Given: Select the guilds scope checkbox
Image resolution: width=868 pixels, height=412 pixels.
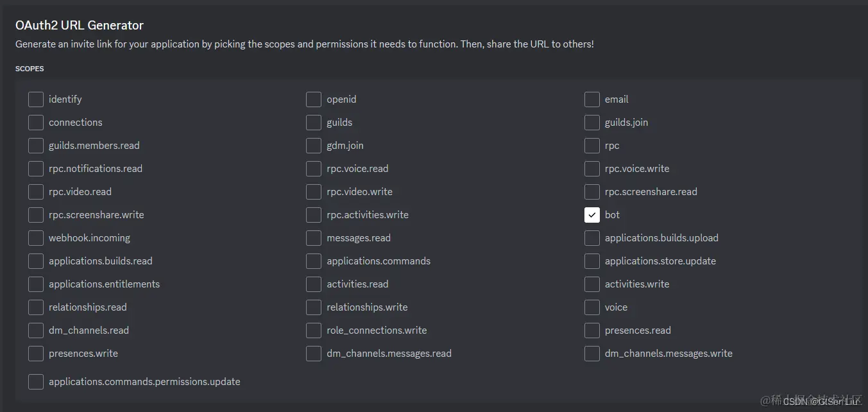Looking at the screenshot, I should (314, 123).
